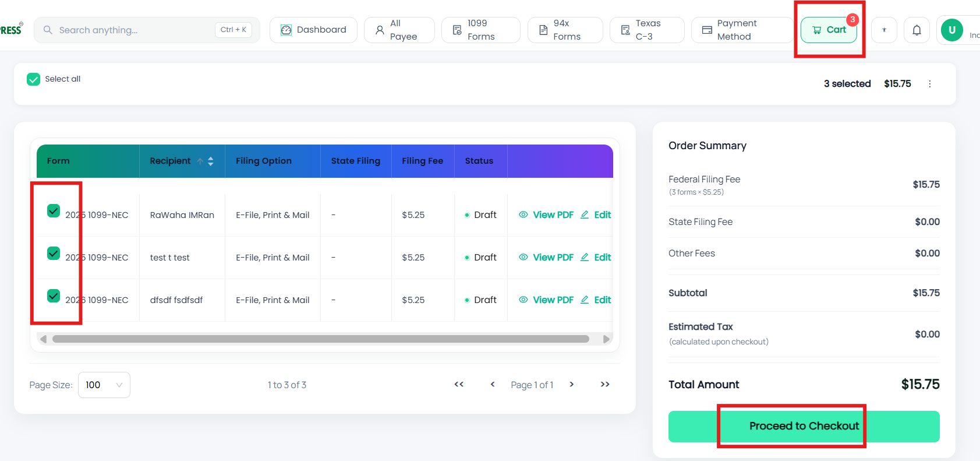
Task: Click the pencil icon for dfsdf fsdfsdf
Action: coord(585,300)
